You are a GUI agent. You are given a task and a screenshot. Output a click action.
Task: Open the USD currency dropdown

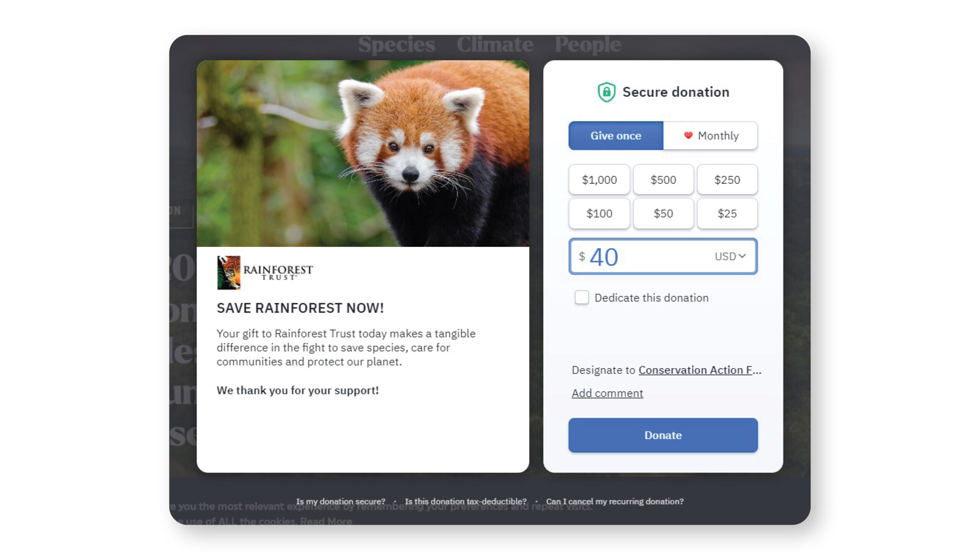tap(730, 256)
